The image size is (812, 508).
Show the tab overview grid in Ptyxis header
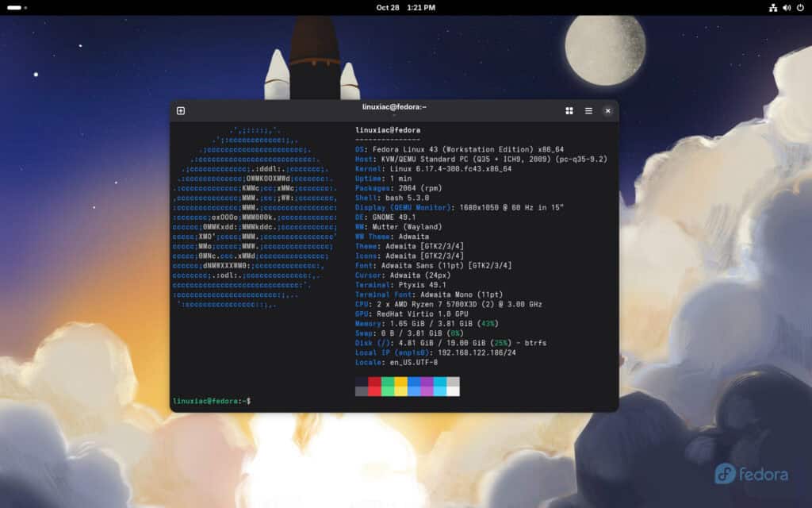click(569, 110)
